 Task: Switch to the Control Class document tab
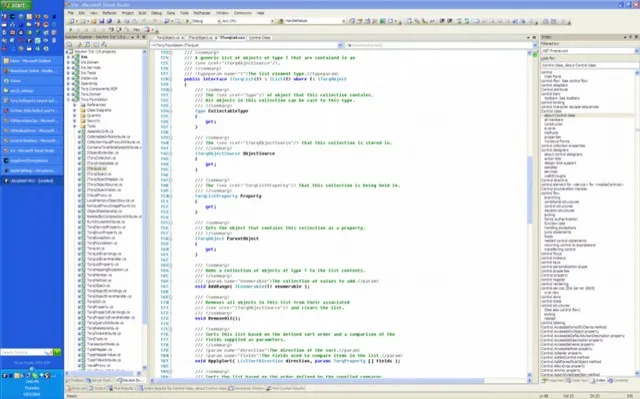(x=260, y=38)
